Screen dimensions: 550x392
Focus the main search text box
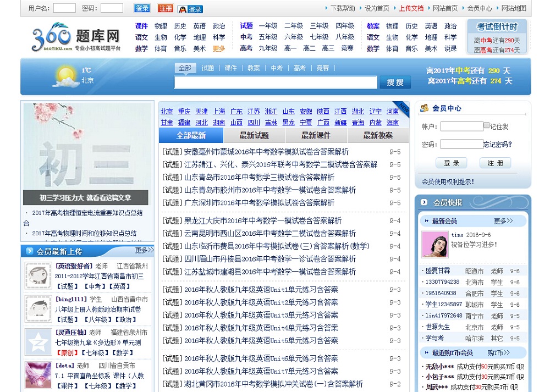tap(276, 82)
